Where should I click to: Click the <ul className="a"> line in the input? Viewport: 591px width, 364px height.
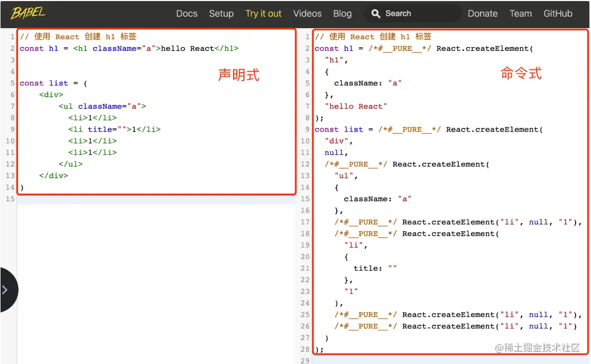tap(102, 106)
